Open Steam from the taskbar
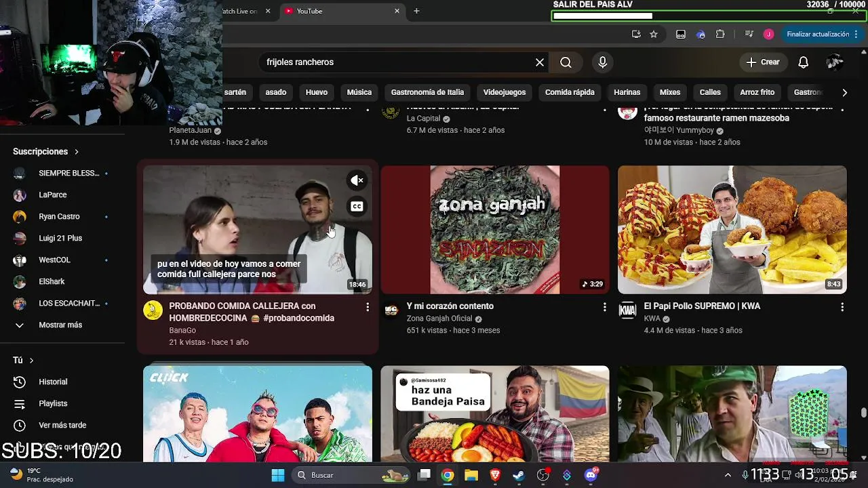Image resolution: width=868 pixels, height=488 pixels. pyautogui.click(x=519, y=475)
